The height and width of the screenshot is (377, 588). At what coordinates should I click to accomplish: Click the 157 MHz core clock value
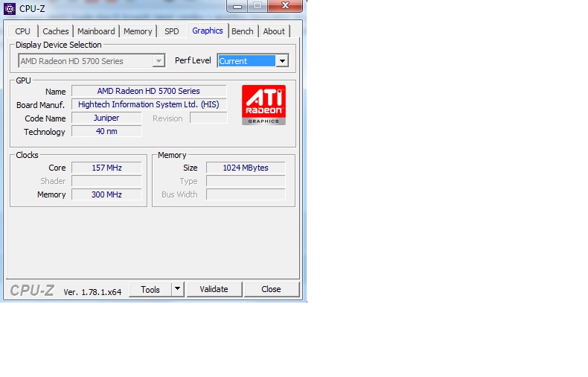tap(106, 168)
